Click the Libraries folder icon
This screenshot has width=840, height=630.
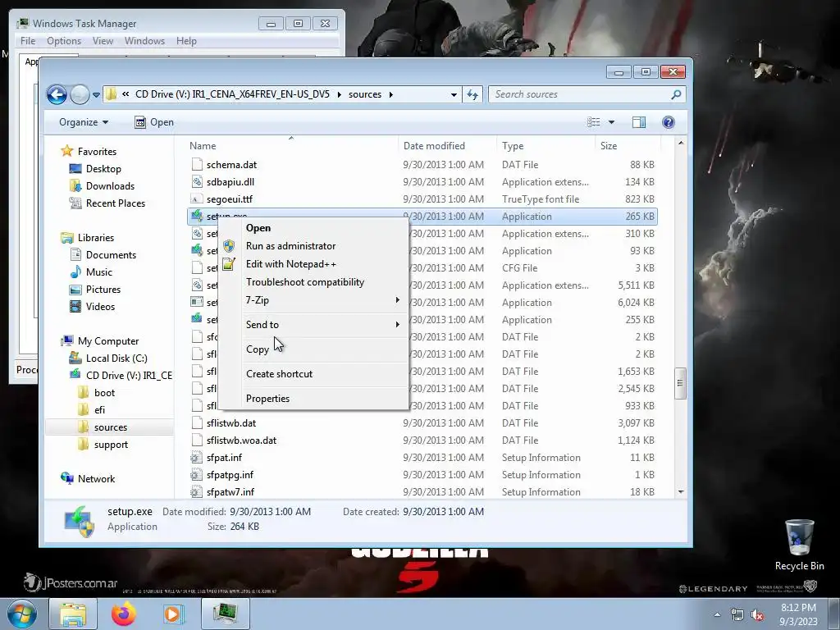click(67, 237)
